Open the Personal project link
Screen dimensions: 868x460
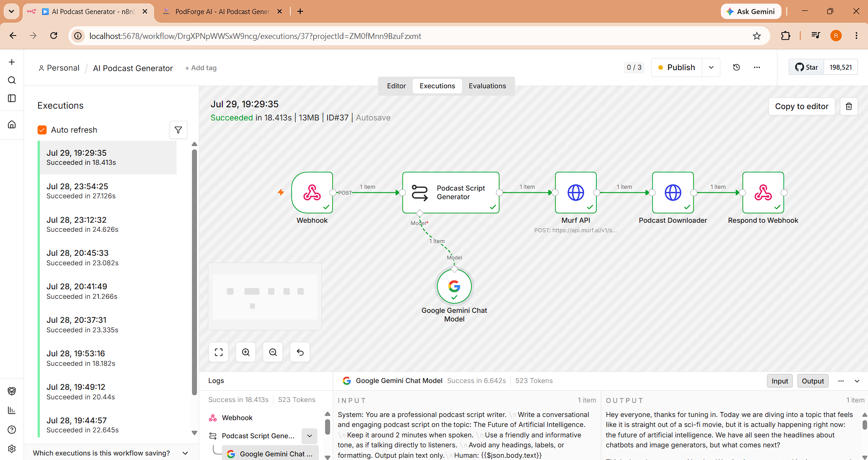[59, 68]
